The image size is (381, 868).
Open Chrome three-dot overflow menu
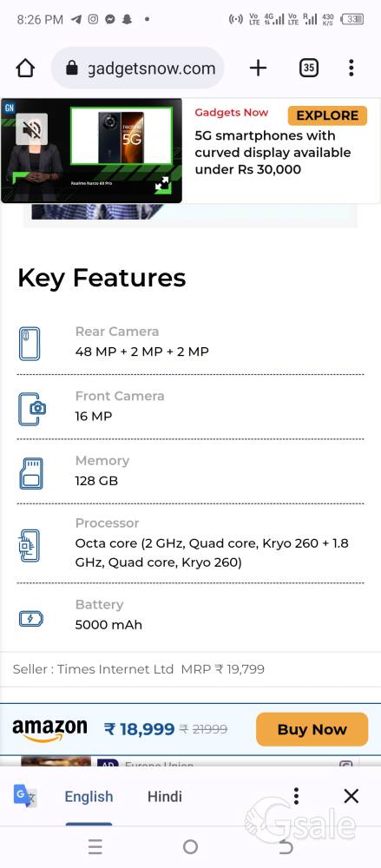point(351,68)
